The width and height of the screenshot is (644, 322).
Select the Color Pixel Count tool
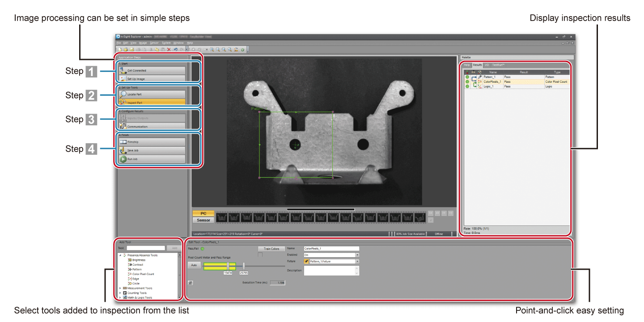click(143, 274)
